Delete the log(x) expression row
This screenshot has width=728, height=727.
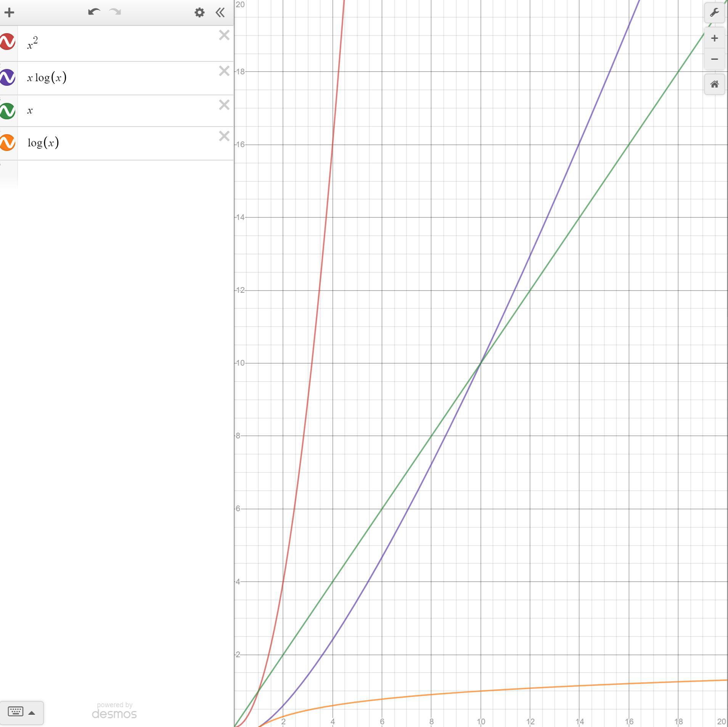(224, 136)
